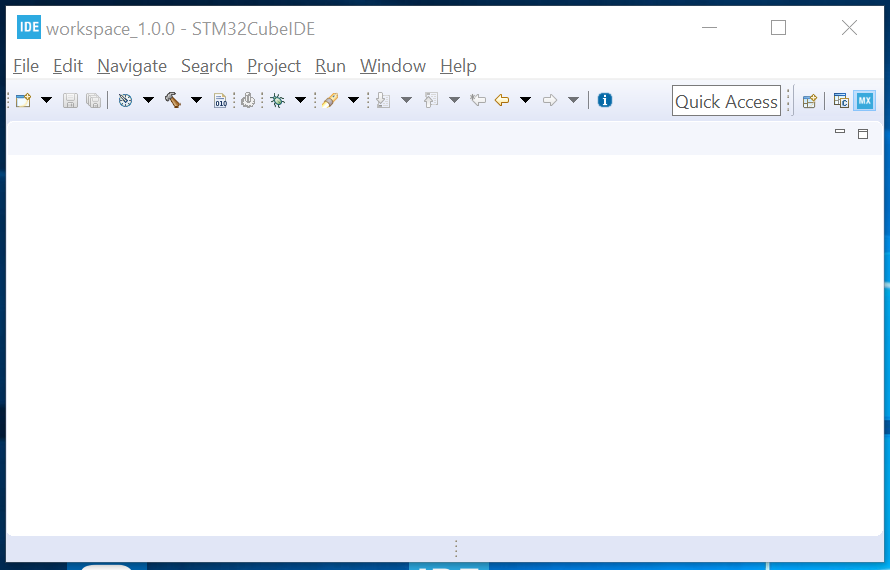Click the hammer Build icon
The height and width of the screenshot is (570, 890).
(173, 100)
